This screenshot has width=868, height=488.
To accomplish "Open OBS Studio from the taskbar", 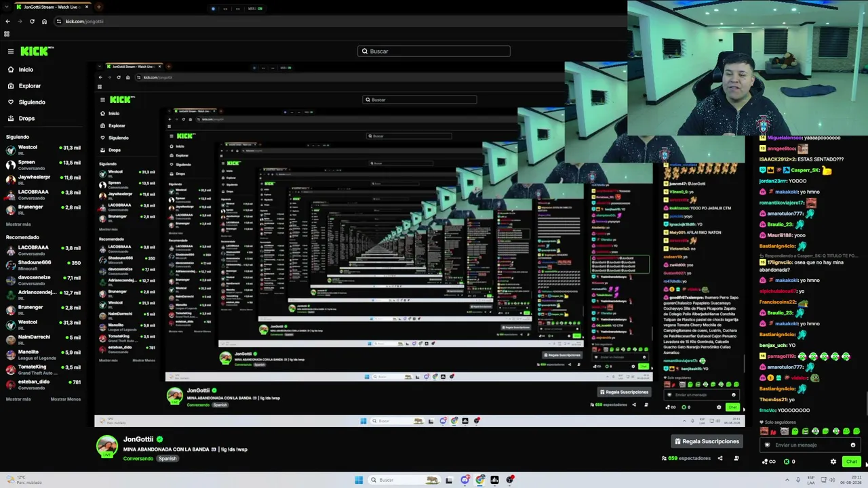I will click(x=510, y=480).
